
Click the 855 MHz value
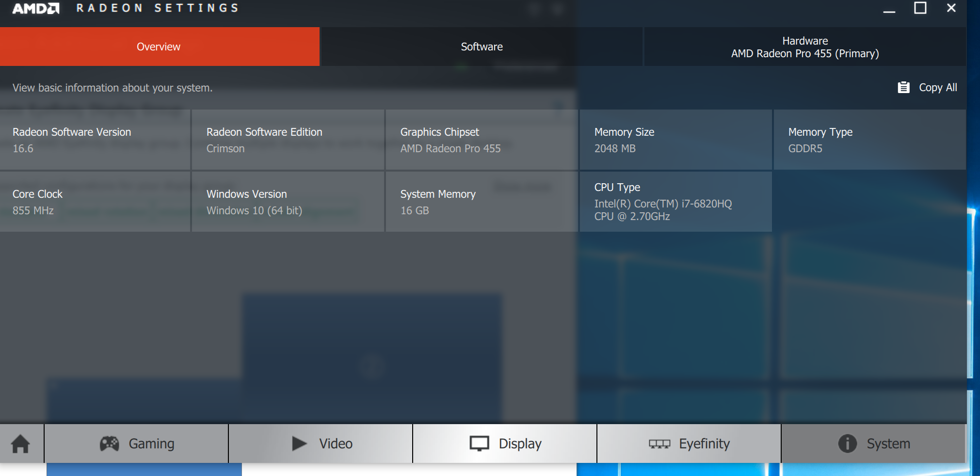(33, 210)
